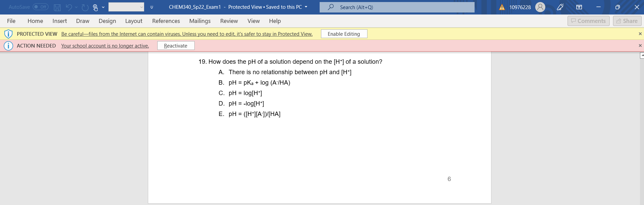Open the Draw tab
This screenshot has width=644, height=205.
coord(83,21)
